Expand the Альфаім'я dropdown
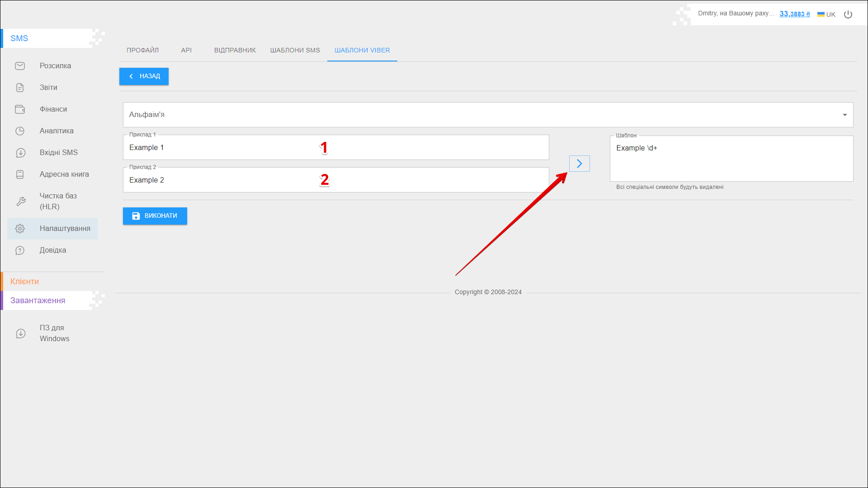This screenshot has height=488, width=868. coord(844,115)
